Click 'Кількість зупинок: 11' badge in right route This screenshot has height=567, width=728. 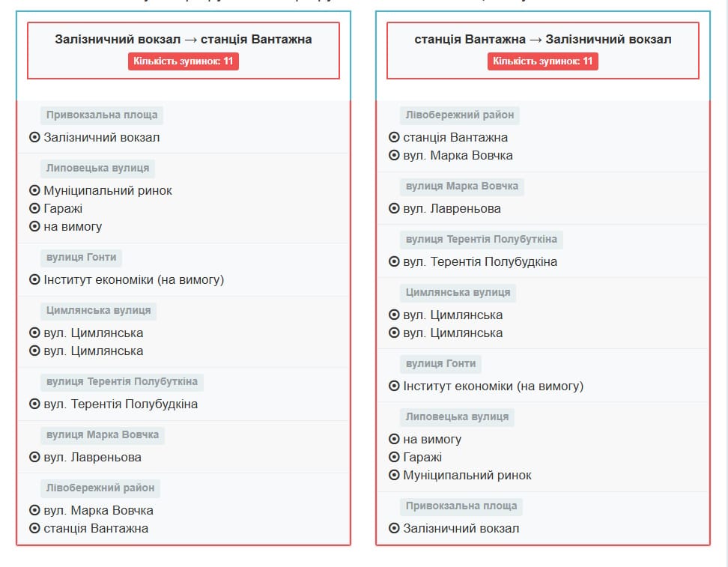[x=543, y=61]
